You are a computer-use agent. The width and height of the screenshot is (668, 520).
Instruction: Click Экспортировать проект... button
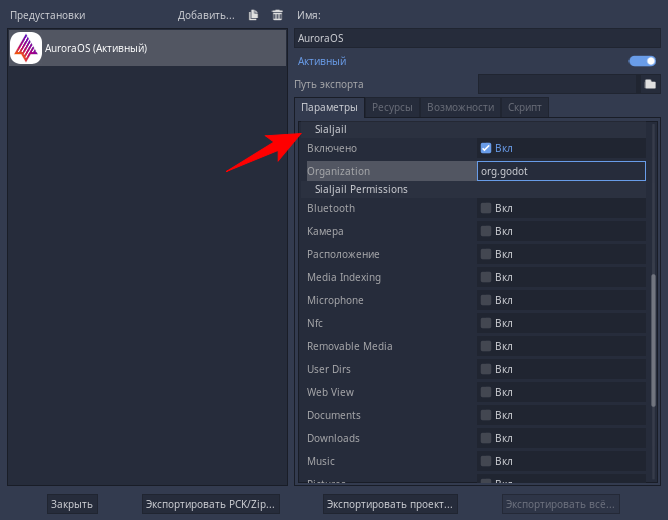[390, 504]
